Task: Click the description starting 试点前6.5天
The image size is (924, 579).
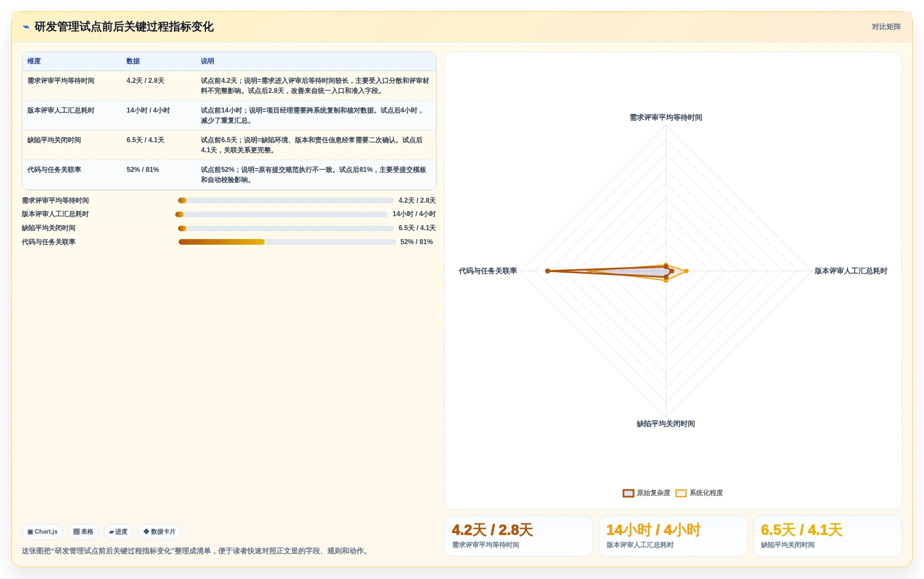Action: point(312,145)
